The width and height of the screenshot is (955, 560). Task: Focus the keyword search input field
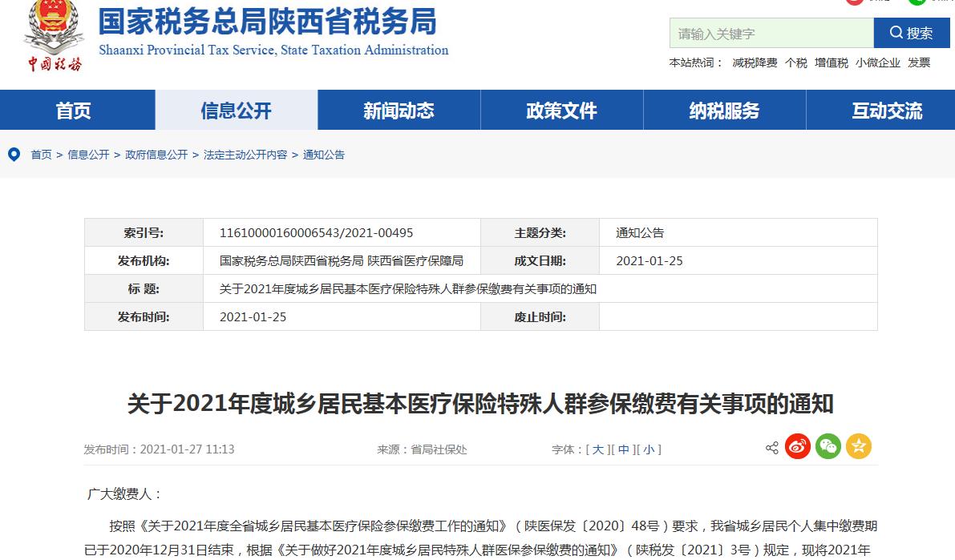[771, 34]
